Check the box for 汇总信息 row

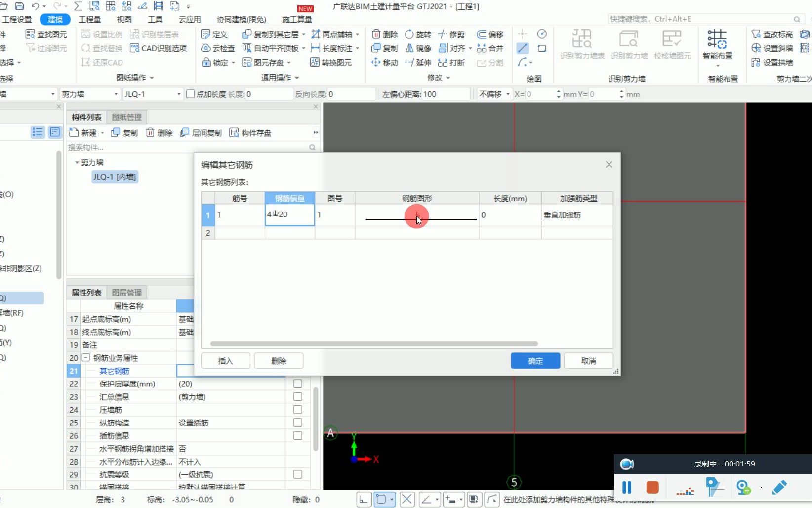298,396
